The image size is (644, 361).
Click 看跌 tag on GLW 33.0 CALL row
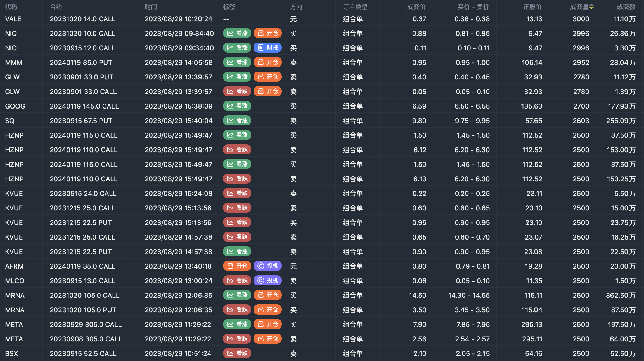coord(237,92)
